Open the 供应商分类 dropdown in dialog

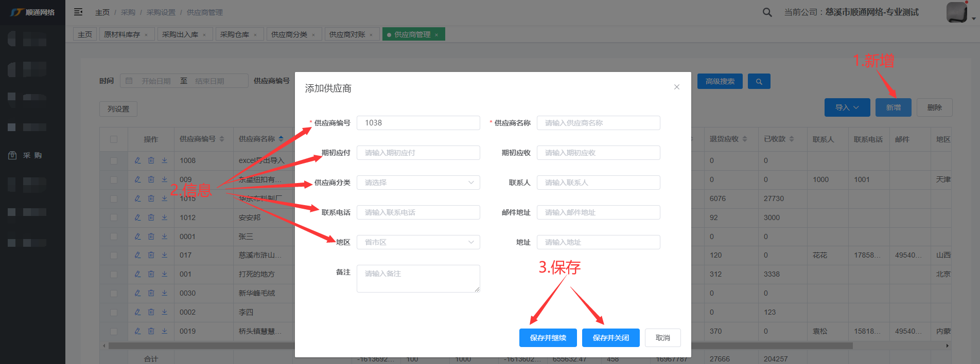[418, 183]
